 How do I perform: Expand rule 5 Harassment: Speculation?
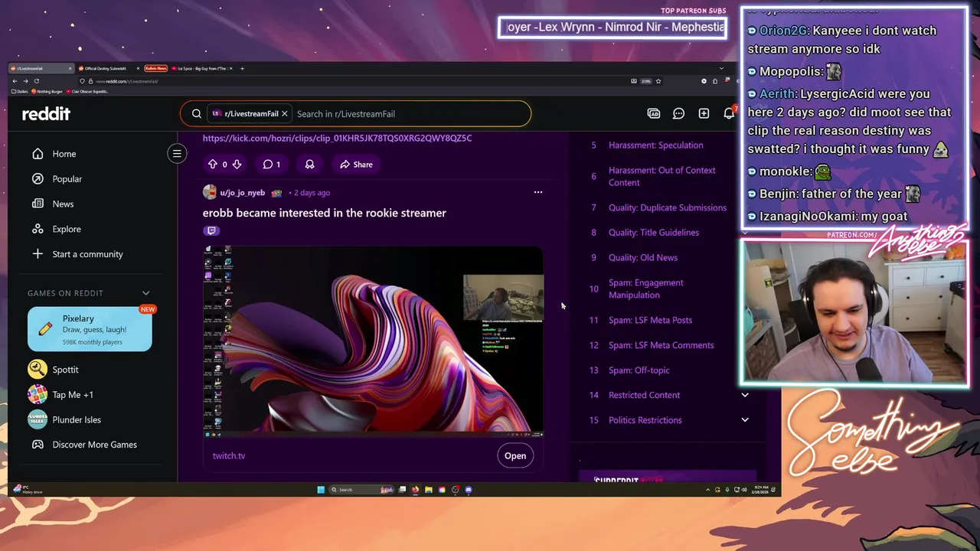tap(655, 145)
